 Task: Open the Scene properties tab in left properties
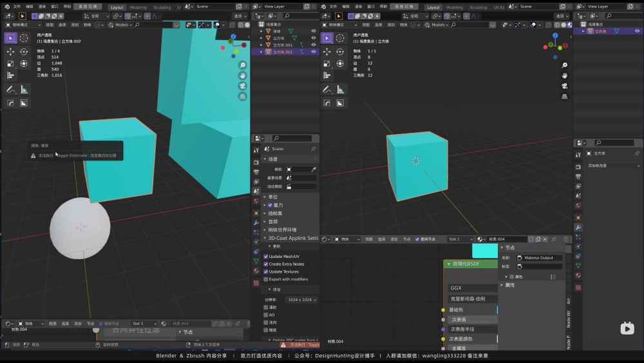click(256, 191)
